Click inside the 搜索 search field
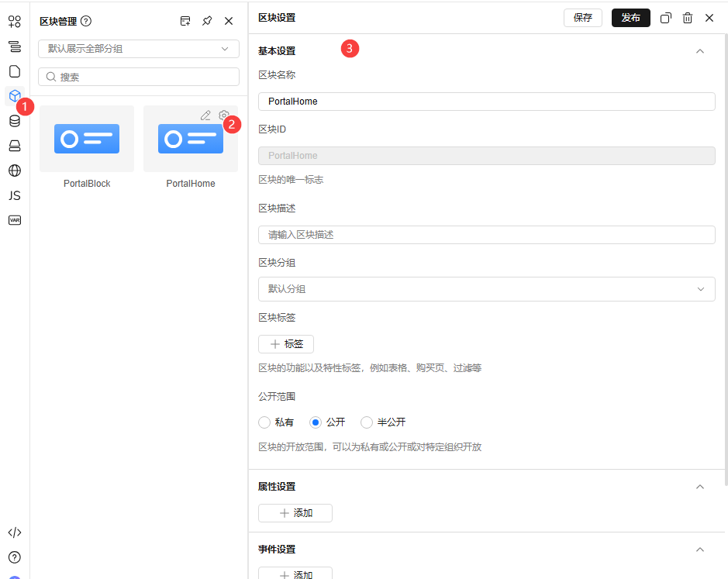The image size is (728, 579). pyautogui.click(x=138, y=77)
